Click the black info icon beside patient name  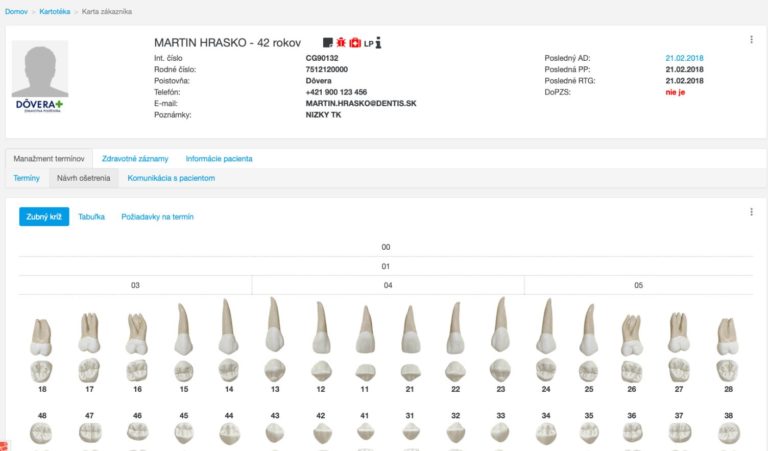pyautogui.click(x=379, y=43)
